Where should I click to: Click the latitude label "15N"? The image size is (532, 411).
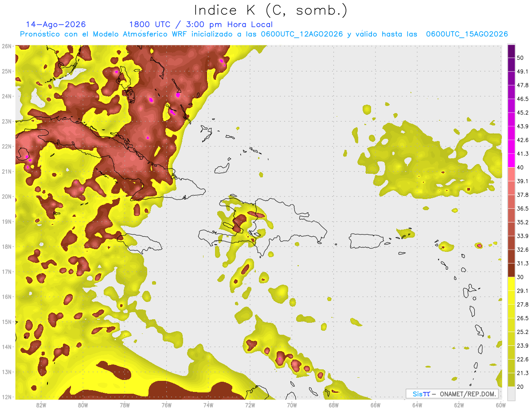[x=7, y=321]
